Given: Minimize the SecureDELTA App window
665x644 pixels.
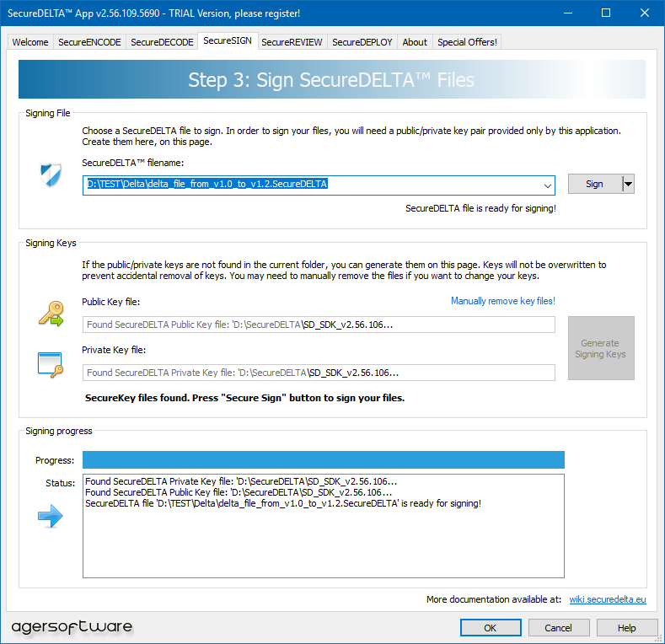Looking at the screenshot, I should pyautogui.click(x=568, y=13).
